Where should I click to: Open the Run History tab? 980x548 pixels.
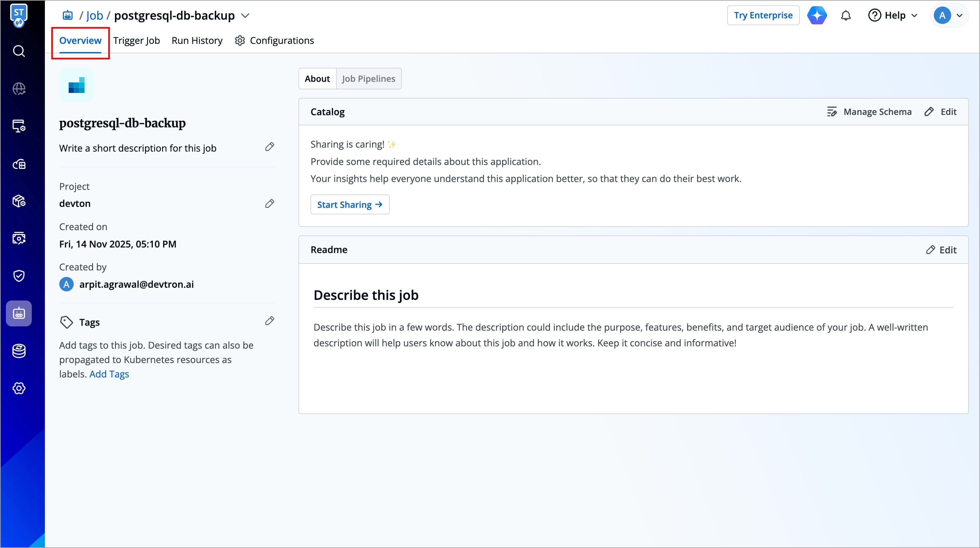click(197, 41)
